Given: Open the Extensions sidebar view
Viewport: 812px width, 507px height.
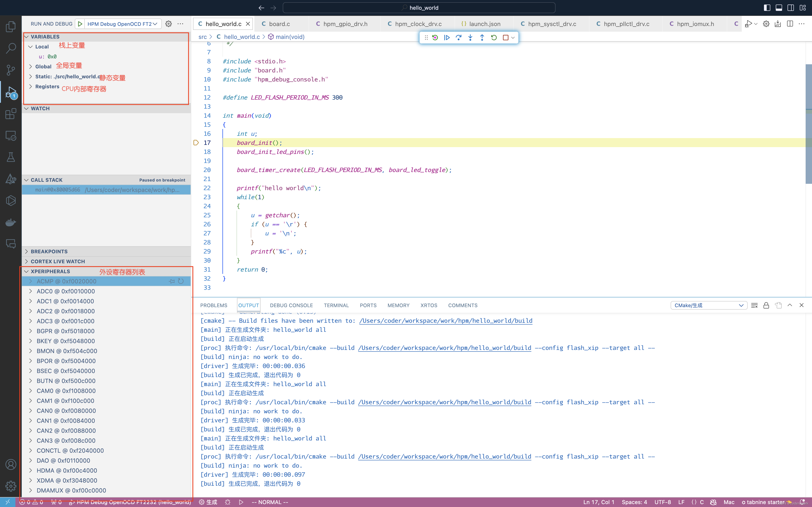Looking at the screenshot, I should 11,114.
